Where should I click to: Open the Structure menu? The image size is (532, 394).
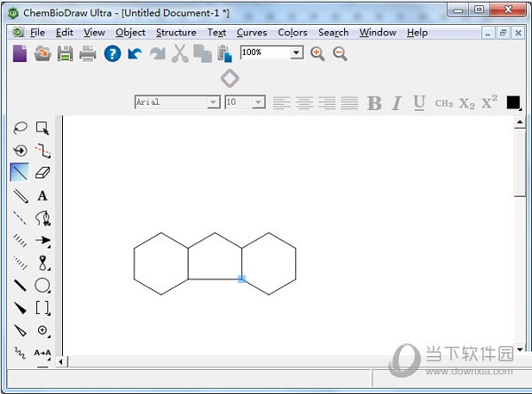(176, 32)
